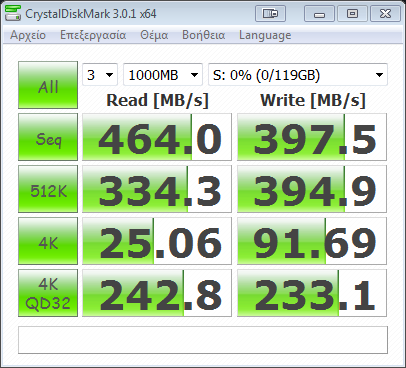Image resolution: width=406 pixels, height=368 pixels.
Task: Minimize the CrystalDiskMark window
Action: (x=319, y=14)
